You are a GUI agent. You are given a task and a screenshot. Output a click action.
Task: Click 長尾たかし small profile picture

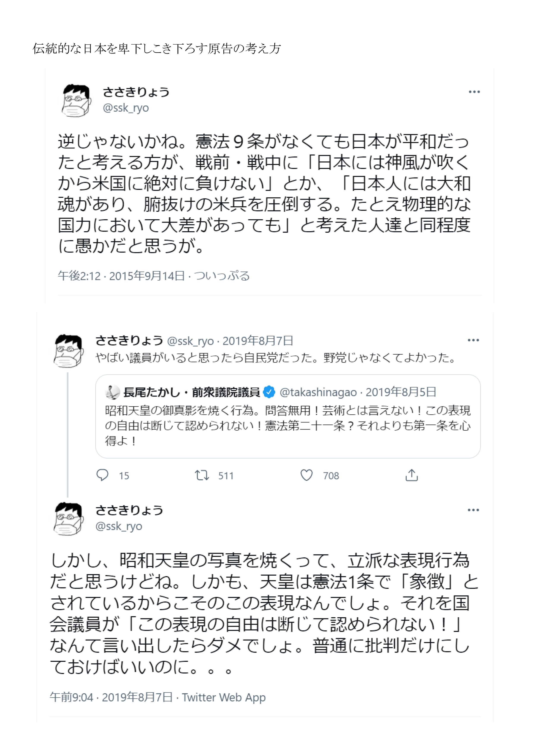(112, 392)
